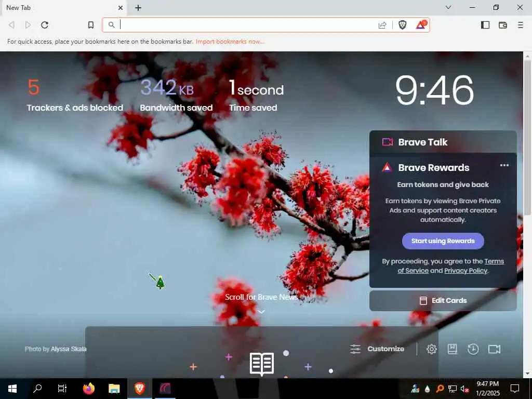Image resolution: width=532 pixels, height=399 pixels.
Task: Select the New Tab tab
Action: tap(63, 8)
